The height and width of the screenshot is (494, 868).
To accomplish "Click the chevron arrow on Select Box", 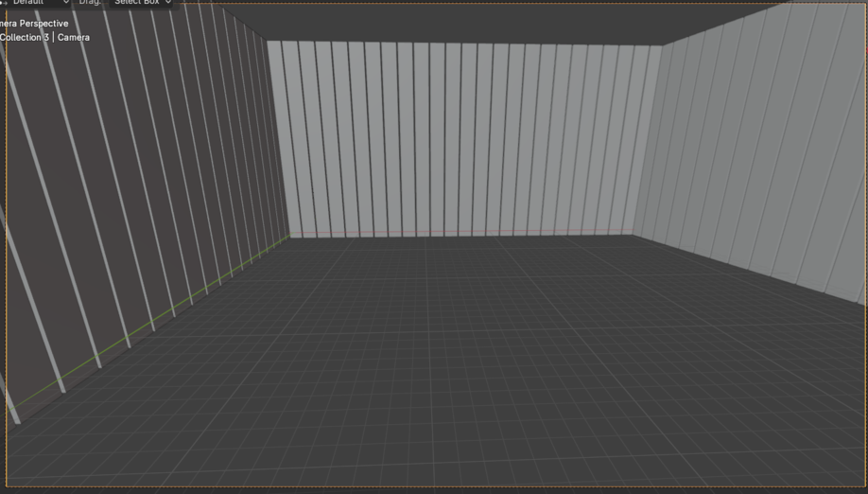I will click(168, 3).
